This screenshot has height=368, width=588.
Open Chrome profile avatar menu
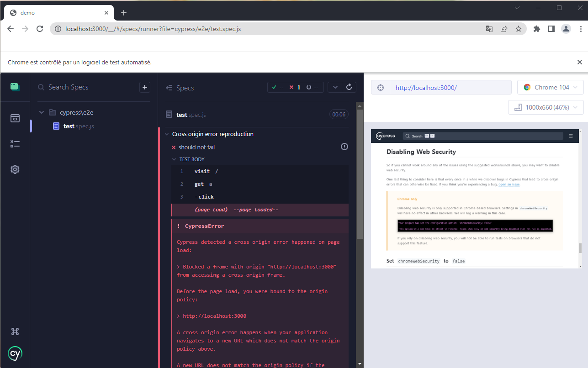pos(566,29)
